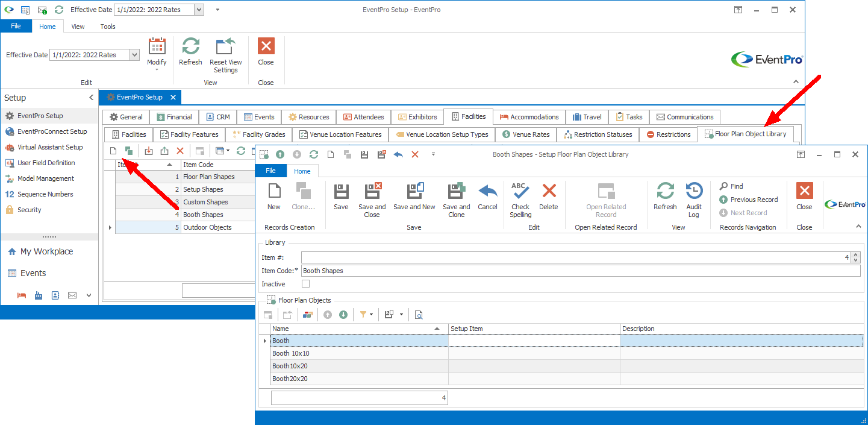Click Cancel in the Booth Shapes ribbon
The width and height of the screenshot is (868, 425).
[x=487, y=197]
